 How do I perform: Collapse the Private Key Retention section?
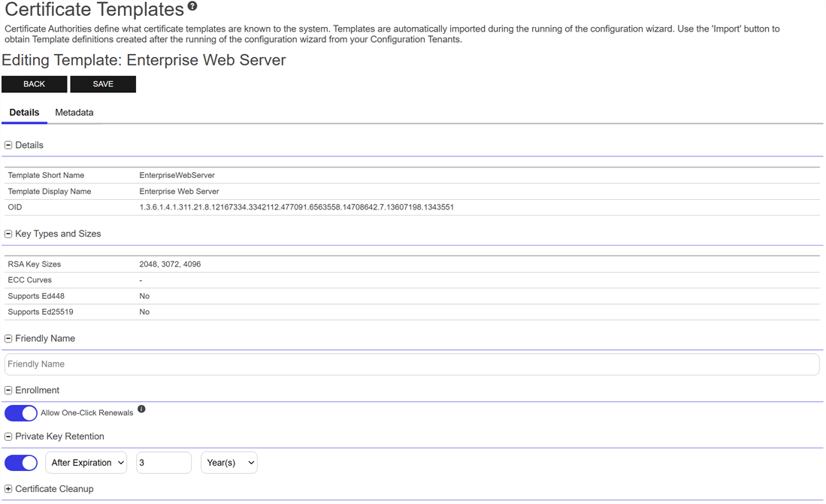pyautogui.click(x=8, y=436)
